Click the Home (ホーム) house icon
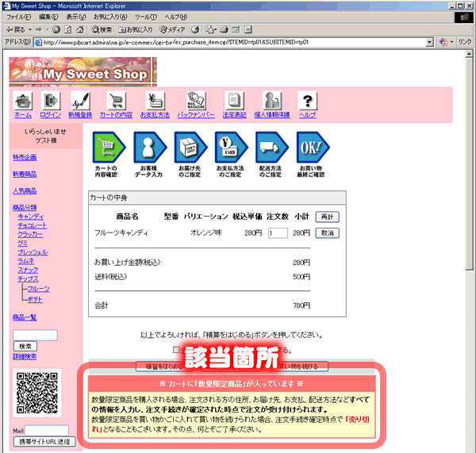The height and width of the screenshot is (453, 476). tap(23, 101)
